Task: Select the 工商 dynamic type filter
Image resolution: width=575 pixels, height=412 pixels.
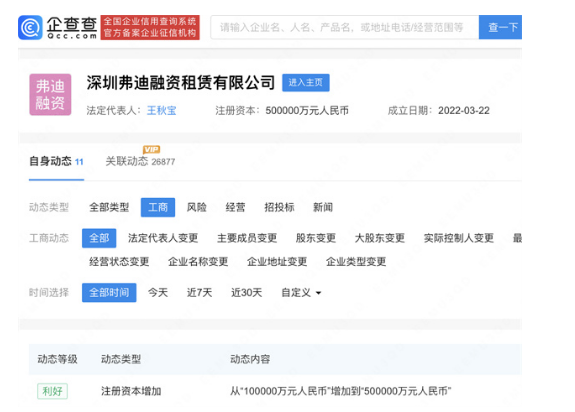Action: click(x=158, y=207)
